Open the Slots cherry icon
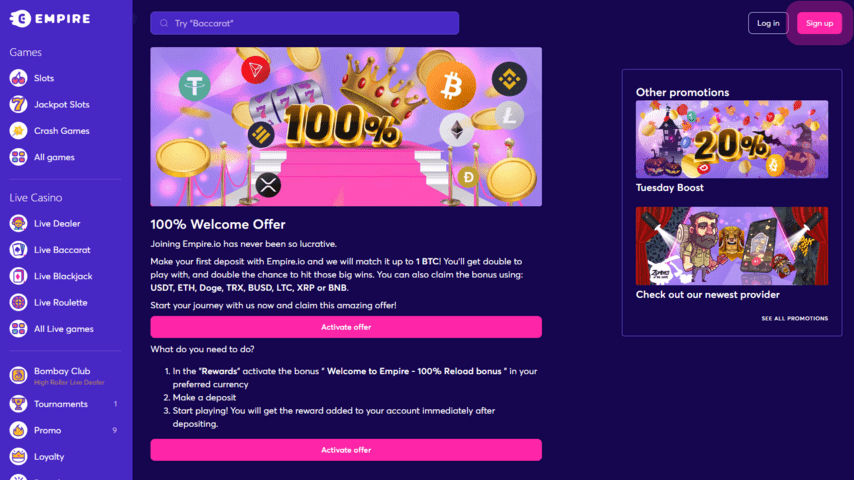Screen dimensions: 854x480 coord(18,78)
